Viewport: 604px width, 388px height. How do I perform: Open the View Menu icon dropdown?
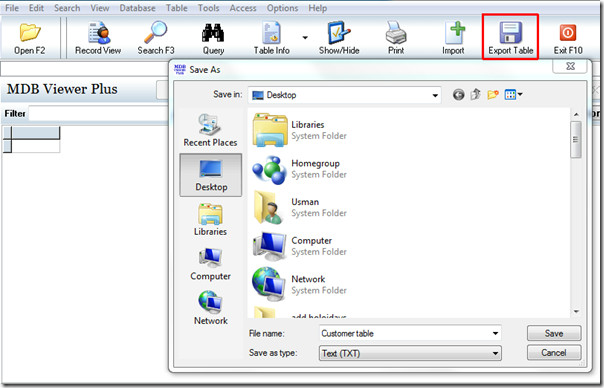pos(513,94)
